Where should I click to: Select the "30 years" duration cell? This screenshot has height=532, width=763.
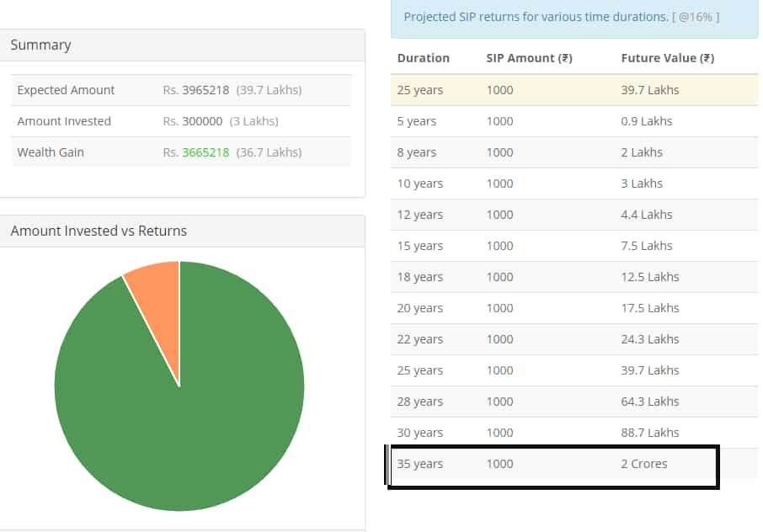pos(420,433)
